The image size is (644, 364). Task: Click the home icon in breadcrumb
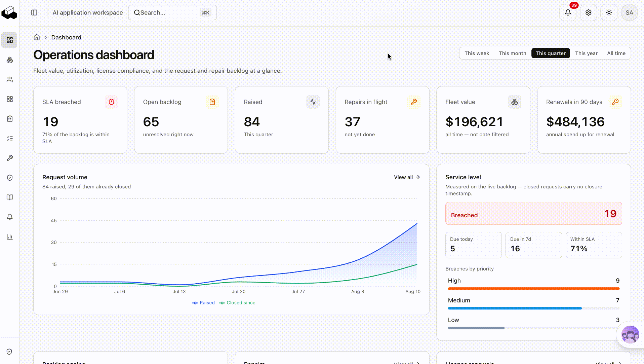click(37, 37)
